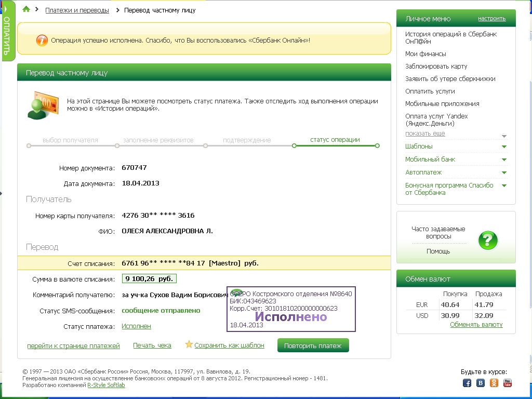Expand the показать еще arrow
Screen dimensions: 532x399
click(504, 136)
